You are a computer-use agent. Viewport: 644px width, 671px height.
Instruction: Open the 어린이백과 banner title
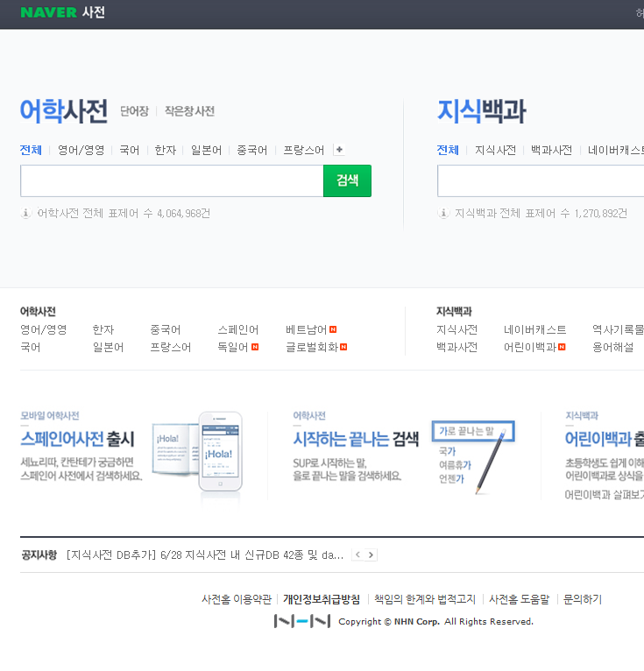(x=605, y=439)
